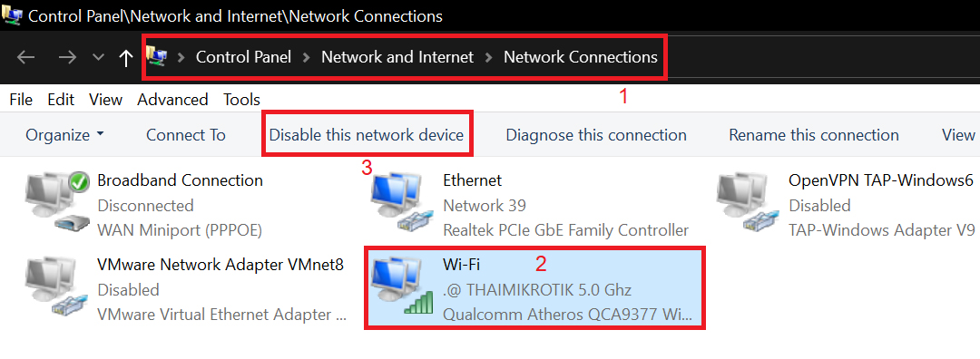The height and width of the screenshot is (359, 980).
Task: Expand chevron after Network and Internet breadcrumb
Action: (x=489, y=57)
